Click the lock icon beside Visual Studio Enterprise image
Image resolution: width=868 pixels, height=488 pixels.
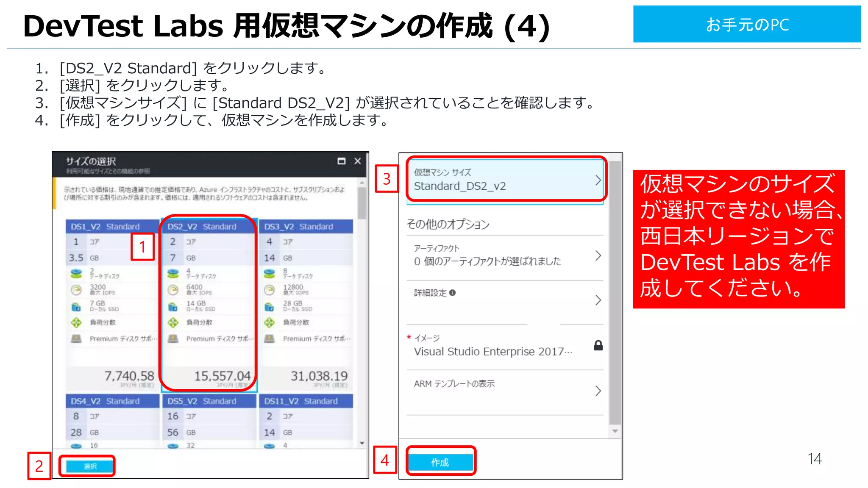click(598, 346)
